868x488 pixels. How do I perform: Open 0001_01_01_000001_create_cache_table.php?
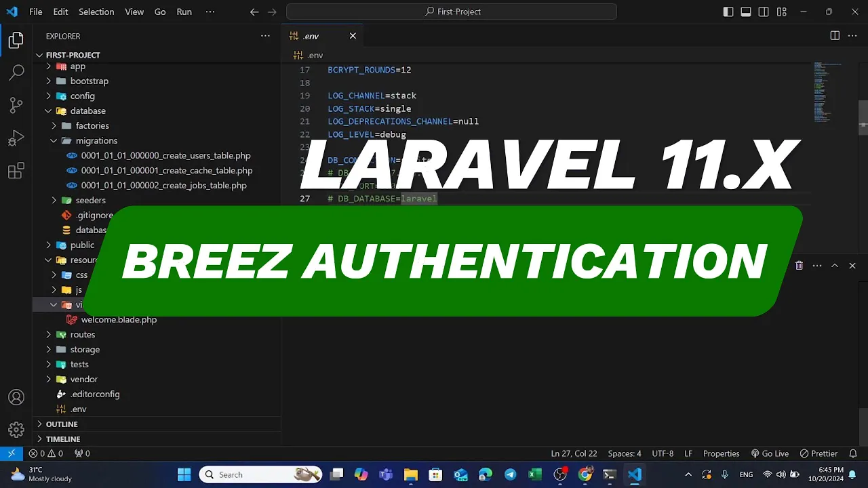pyautogui.click(x=167, y=170)
